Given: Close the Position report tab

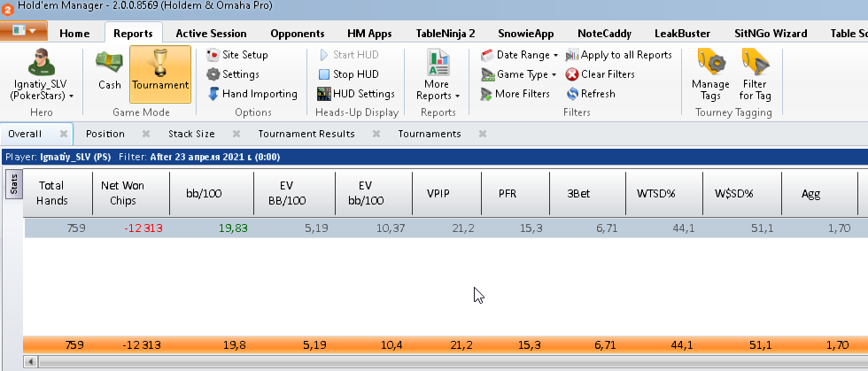Looking at the screenshot, I should click(x=146, y=134).
